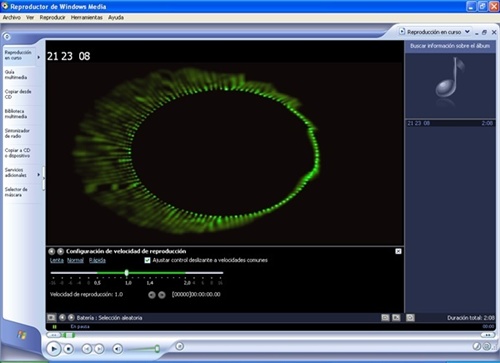Set playback speed to Lenta
Screen dimensions: 500x363
57,260
